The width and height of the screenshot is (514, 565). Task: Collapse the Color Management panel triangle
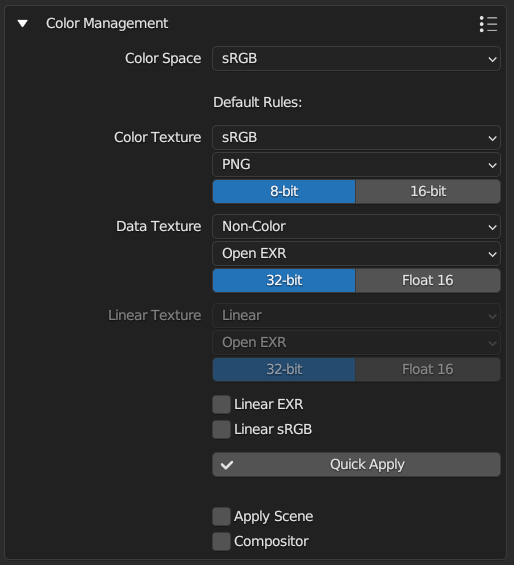click(x=23, y=24)
